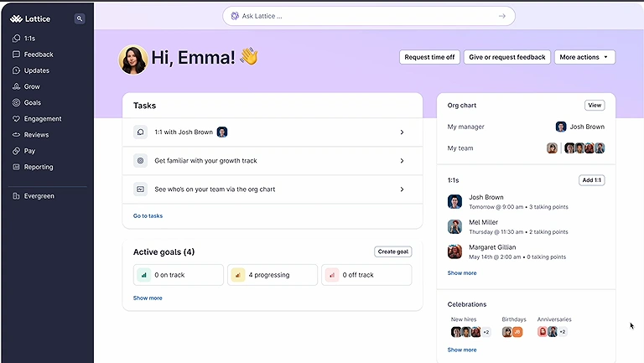The height and width of the screenshot is (363, 644).
Task: Click the 4 progressing yellow icon
Action: (238, 275)
